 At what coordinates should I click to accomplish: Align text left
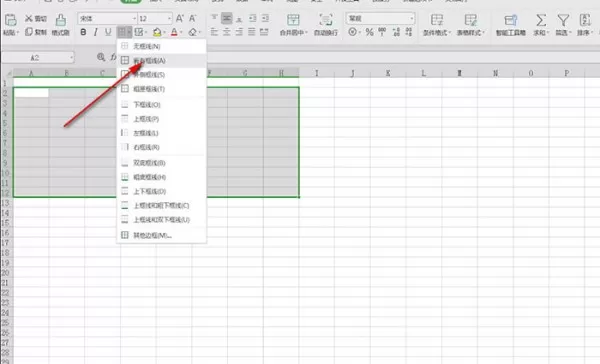click(214, 32)
